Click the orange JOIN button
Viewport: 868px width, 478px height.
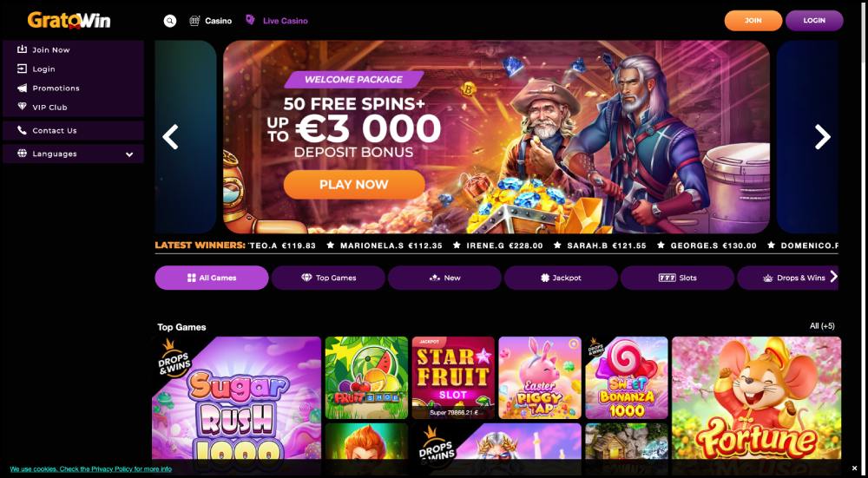[753, 21]
